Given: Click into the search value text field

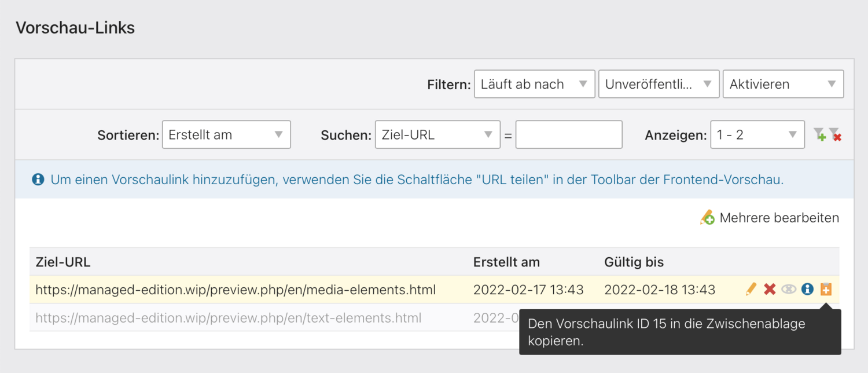Looking at the screenshot, I should click(x=569, y=135).
